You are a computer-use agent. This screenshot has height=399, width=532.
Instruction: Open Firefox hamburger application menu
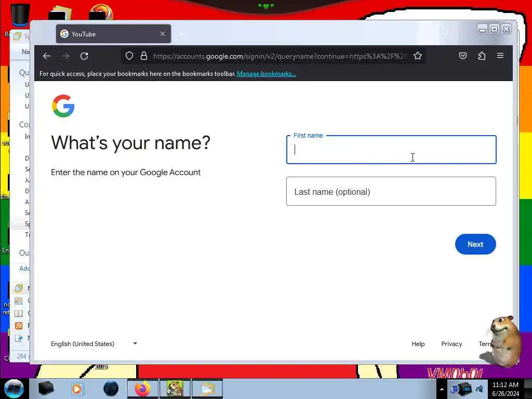[500, 56]
